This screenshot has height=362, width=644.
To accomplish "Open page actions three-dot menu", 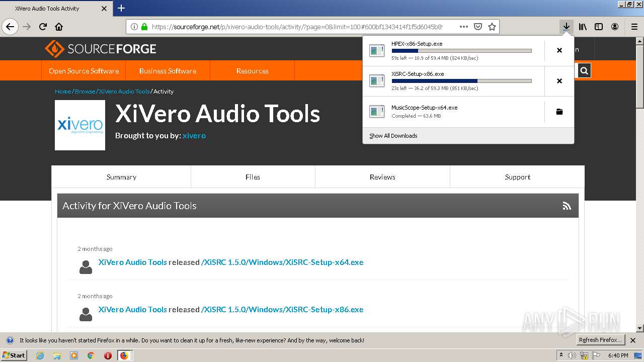I will click(x=464, y=27).
